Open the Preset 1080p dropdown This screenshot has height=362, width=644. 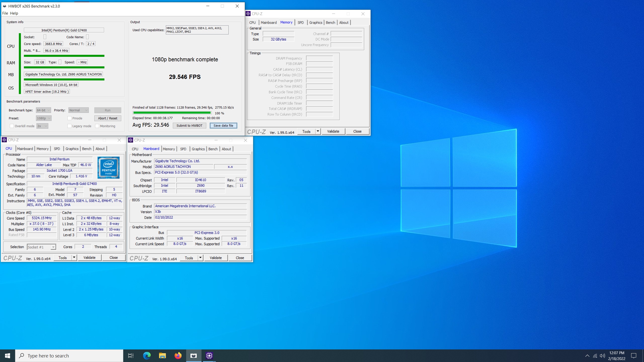click(x=44, y=118)
